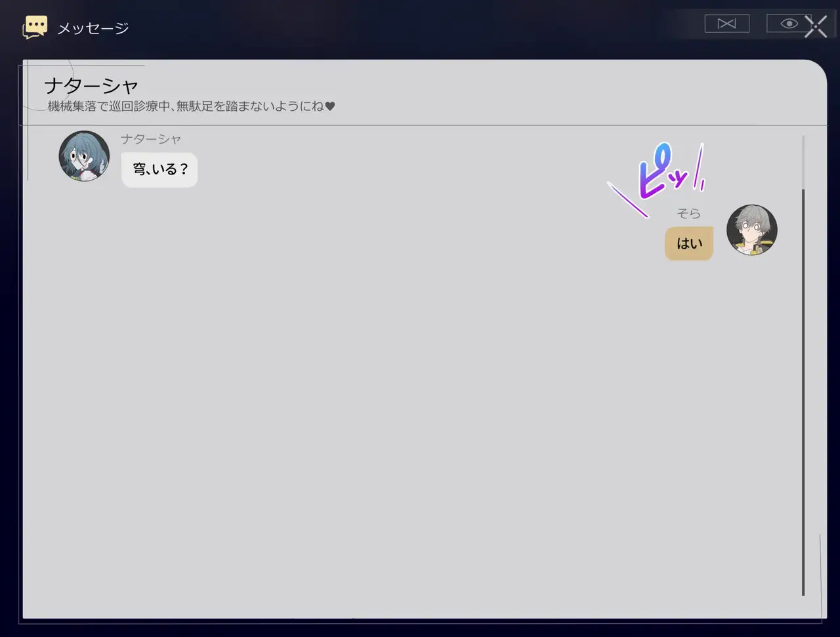Screen dimensions: 840x637
Task: Toggle the eye visibility button
Action: (x=789, y=24)
